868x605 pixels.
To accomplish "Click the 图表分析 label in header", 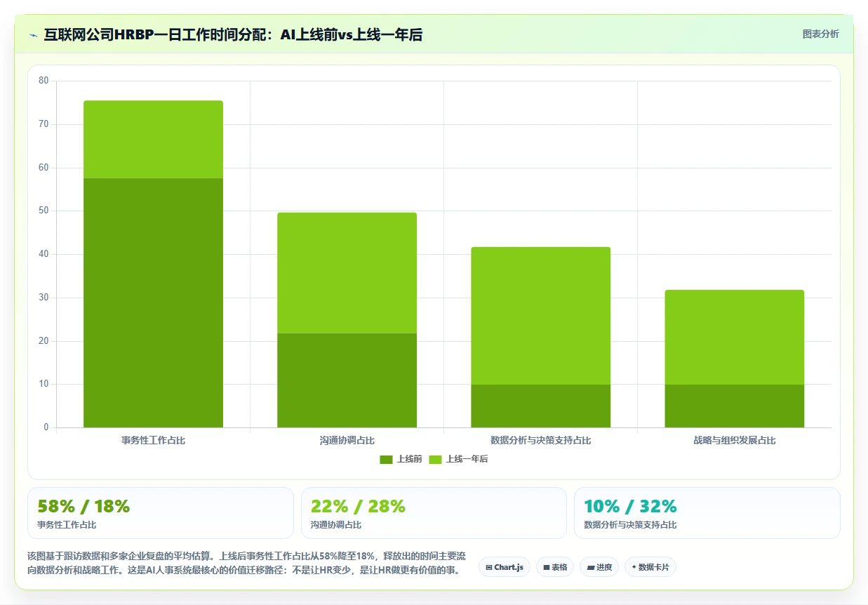I will (x=820, y=34).
